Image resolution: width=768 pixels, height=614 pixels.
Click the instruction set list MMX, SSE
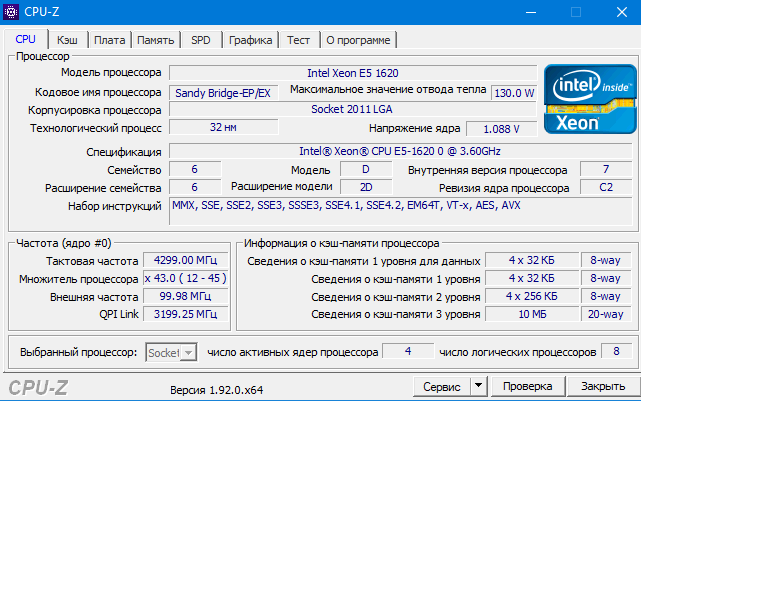401,211
